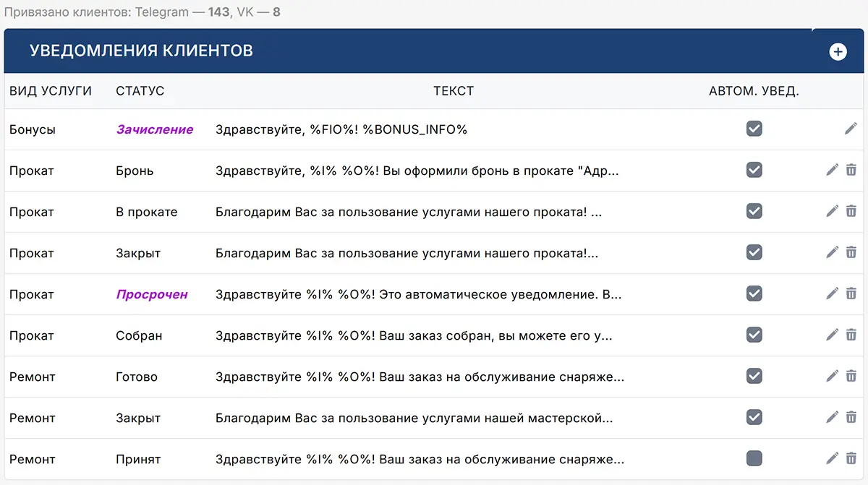The width and height of the screenshot is (868, 485).
Task: Delete the Ремонт Принят notification
Action: click(x=851, y=458)
